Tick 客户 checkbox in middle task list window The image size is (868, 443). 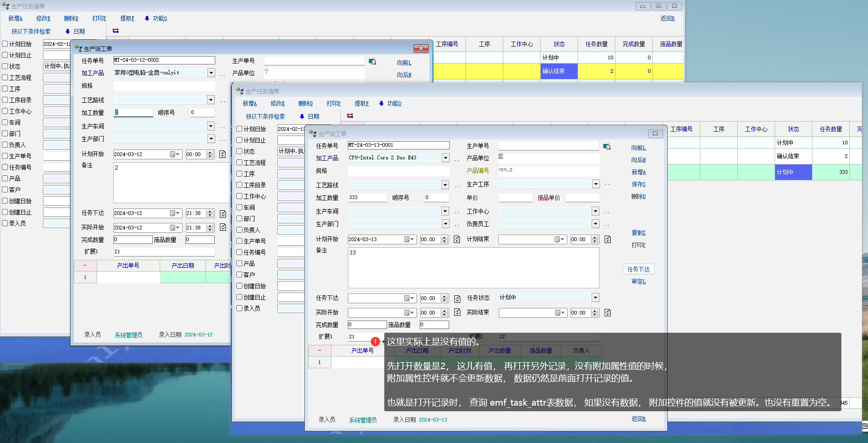[x=240, y=275]
